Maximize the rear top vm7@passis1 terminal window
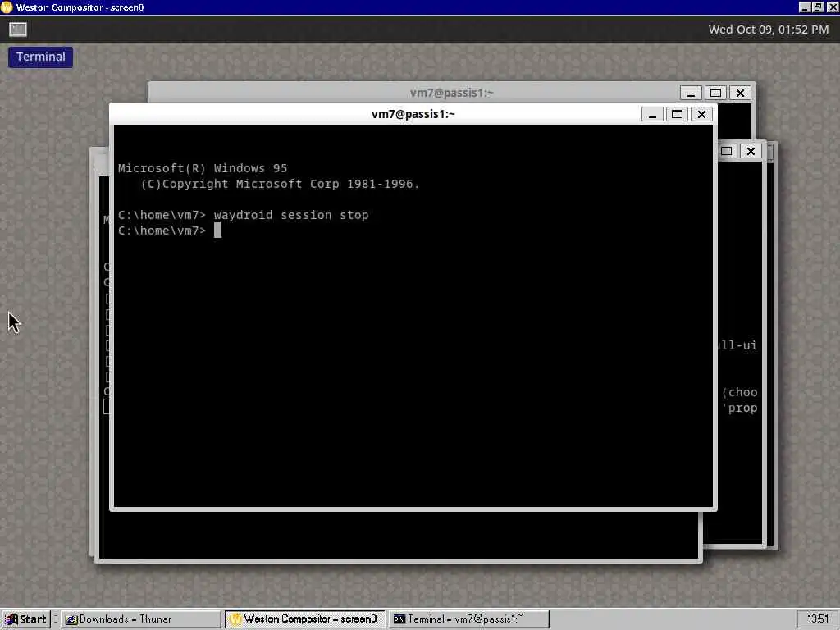The image size is (840, 630). click(715, 93)
